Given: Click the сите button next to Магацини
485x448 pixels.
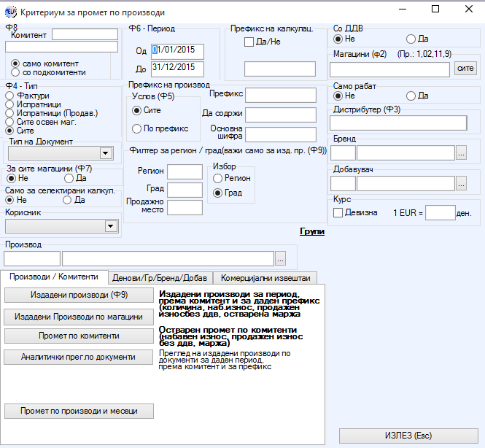Looking at the screenshot, I should pyautogui.click(x=465, y=68).
